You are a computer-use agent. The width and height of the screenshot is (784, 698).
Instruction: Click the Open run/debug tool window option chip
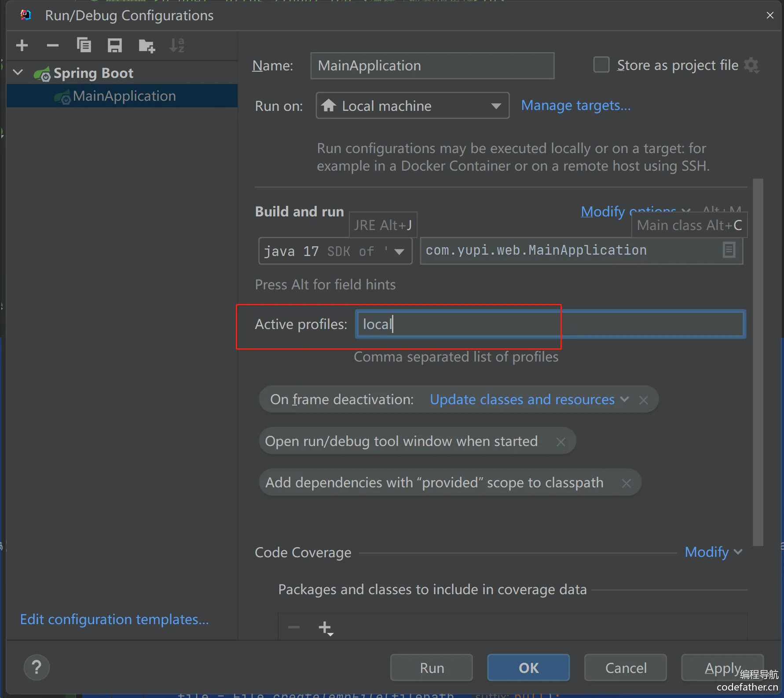(418, 441)
